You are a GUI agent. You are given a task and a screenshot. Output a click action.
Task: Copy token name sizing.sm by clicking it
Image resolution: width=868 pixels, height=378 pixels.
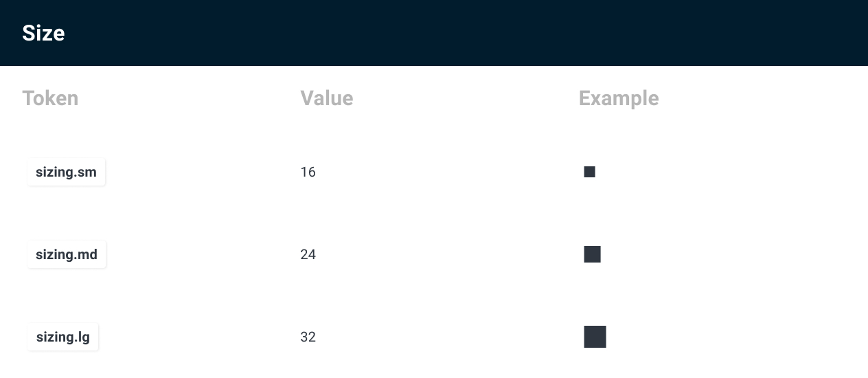[x=66, y=172]
